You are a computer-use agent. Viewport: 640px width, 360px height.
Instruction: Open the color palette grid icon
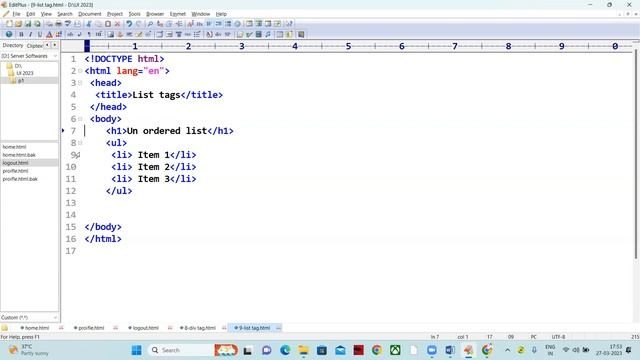(58, 34)
